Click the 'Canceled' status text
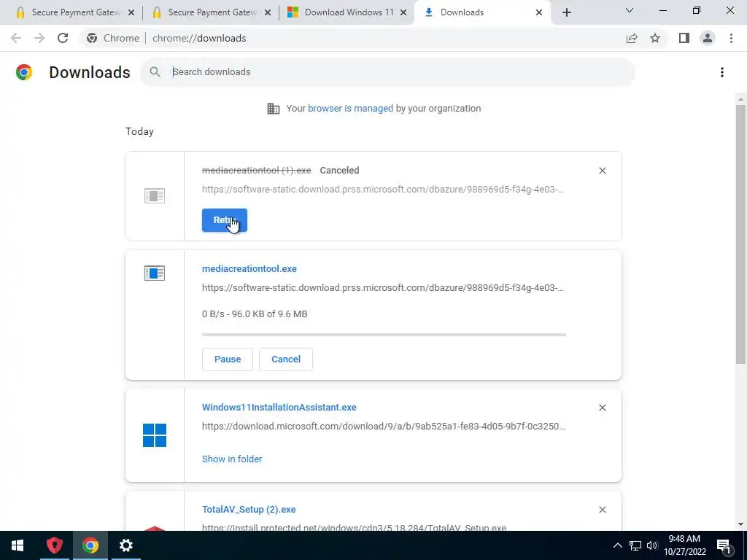747x560 pixels. coord(339,170)
